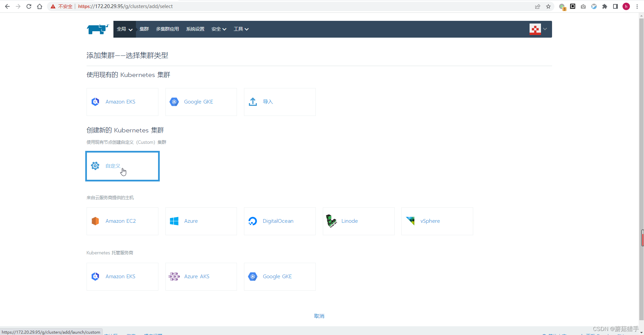Select the 导入 import option
Image resolution: width=644 pixels, height=335 pixels.
point(280,102)
